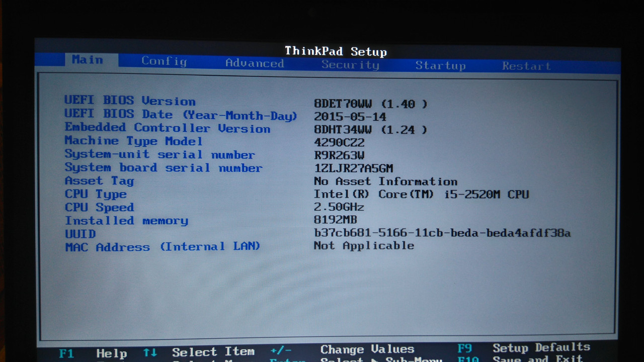Viewport: 644px width, 362px height.
Task: Open the Restart tab
Action: 525,66
